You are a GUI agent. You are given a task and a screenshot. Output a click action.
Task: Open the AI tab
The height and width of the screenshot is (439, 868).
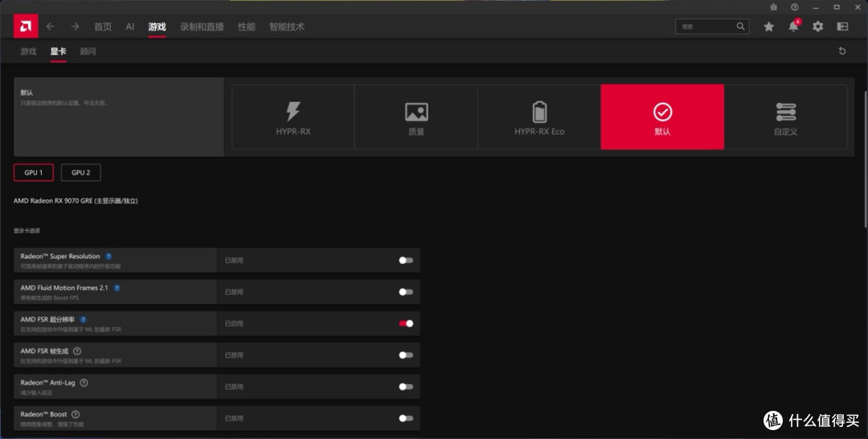tap(130, 27)
